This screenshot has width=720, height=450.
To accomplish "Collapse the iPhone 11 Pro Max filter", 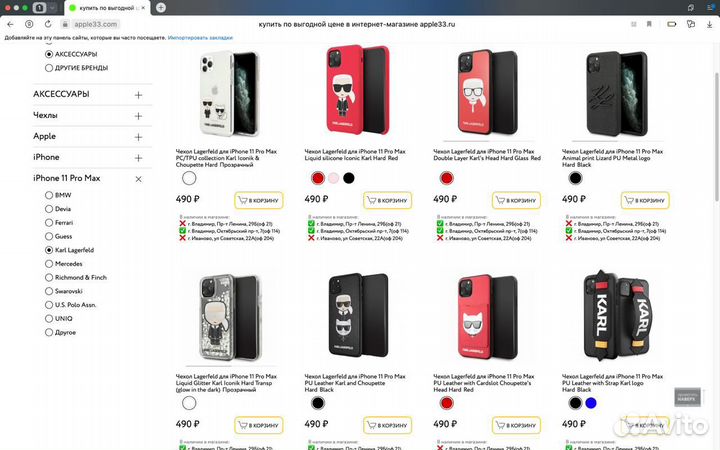I will coord(138,179).
